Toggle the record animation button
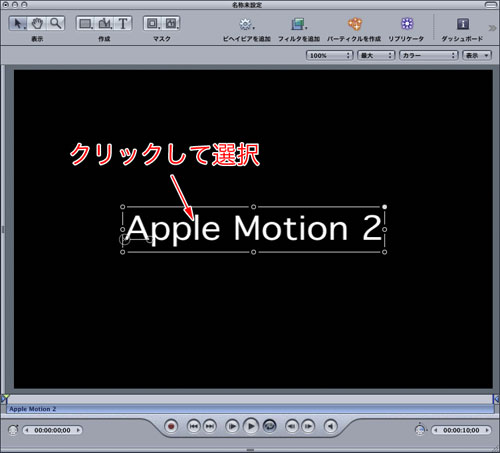The width and height of the screenshot is (500, 453). click(x=171, y=426)
